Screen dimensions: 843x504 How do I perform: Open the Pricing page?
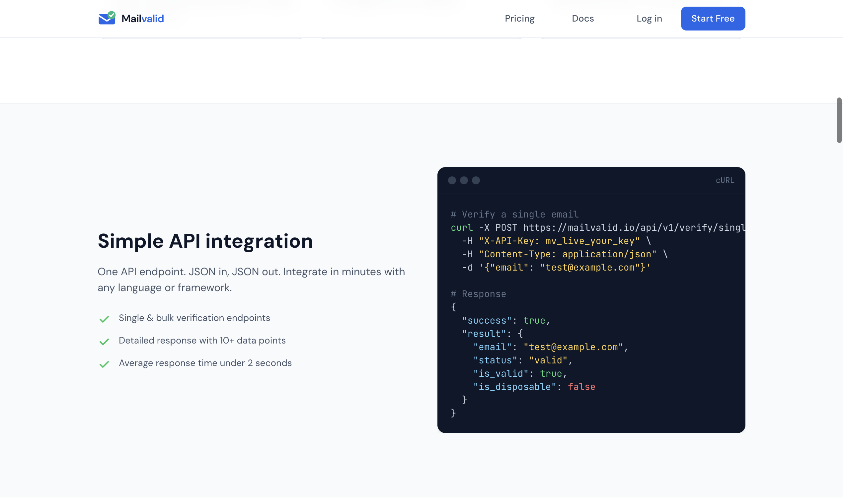tap(519, 18)
